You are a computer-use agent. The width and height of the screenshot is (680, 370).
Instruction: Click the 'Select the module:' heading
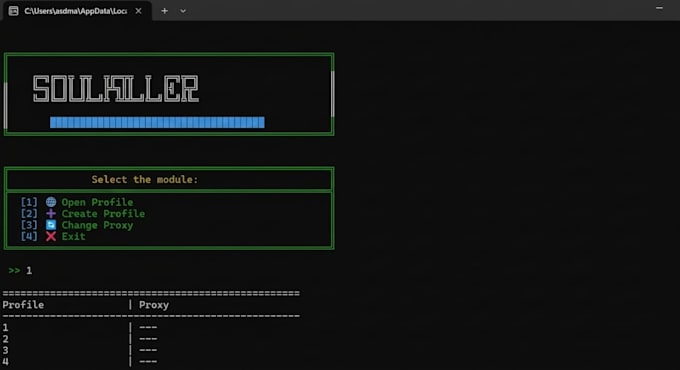point(144,179)
